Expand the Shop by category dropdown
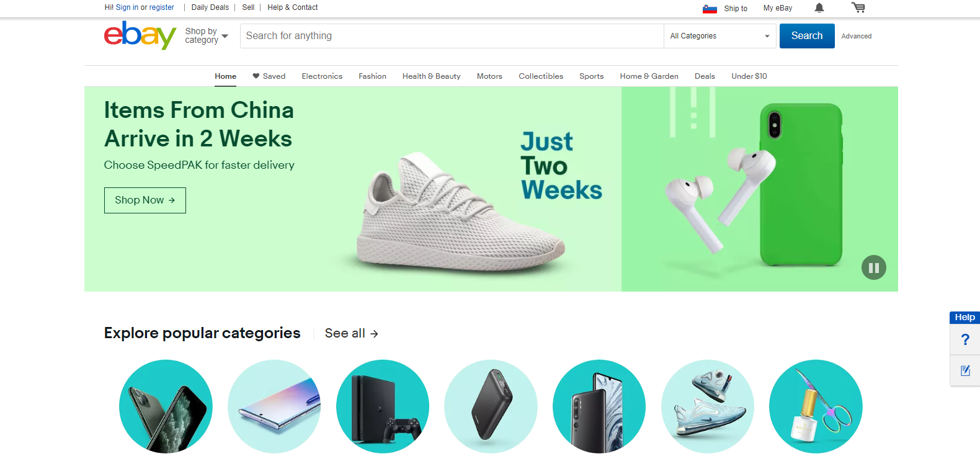Screen dimensions: 980x461 tap(207, 36)
